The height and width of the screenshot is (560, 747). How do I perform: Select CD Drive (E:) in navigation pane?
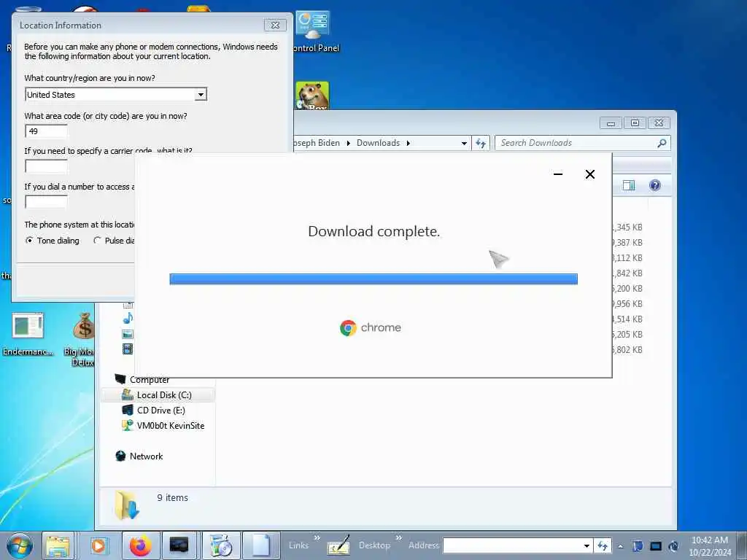[x=160, y=410]
